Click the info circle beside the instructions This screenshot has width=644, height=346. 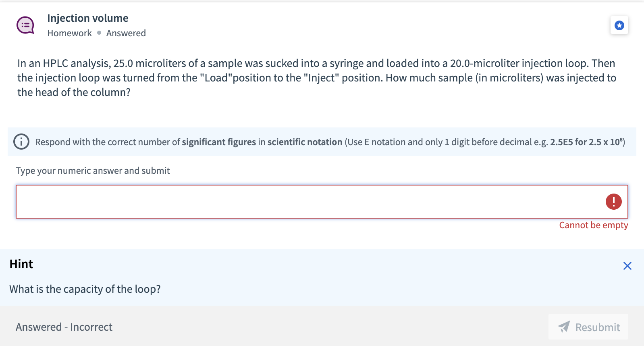tap(21, 142)
